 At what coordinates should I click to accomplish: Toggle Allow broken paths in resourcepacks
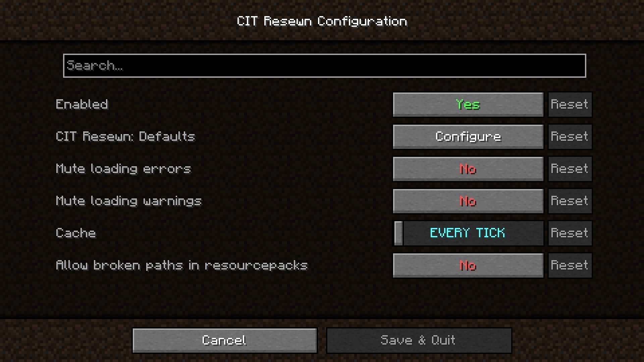tap(468, 265)
